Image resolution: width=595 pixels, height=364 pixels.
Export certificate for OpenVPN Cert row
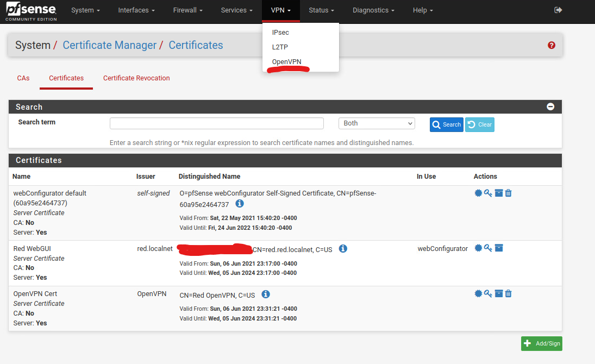pos(478,293)
